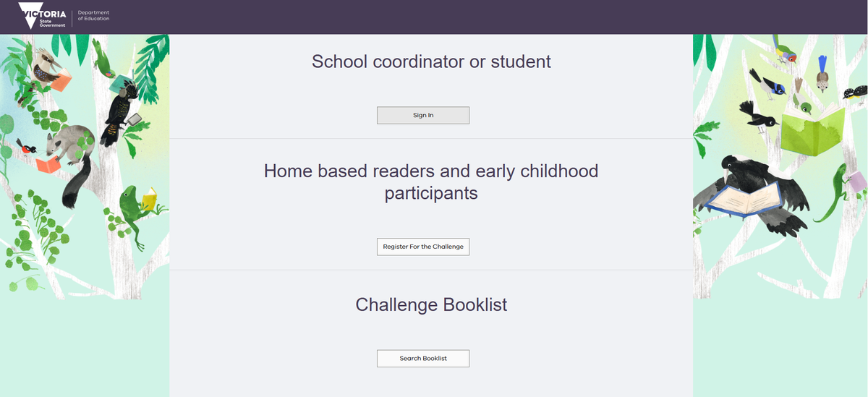This screenshot has width=868, height=397.
Task: Open Register For the Challenge
Action: pos(423,247)
